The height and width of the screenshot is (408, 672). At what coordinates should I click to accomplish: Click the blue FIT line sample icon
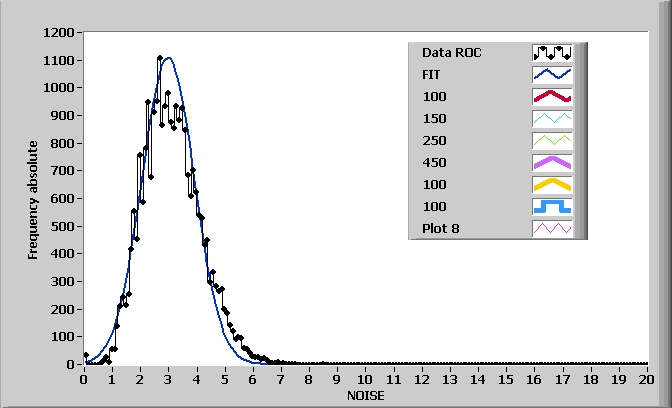point(551,74)
